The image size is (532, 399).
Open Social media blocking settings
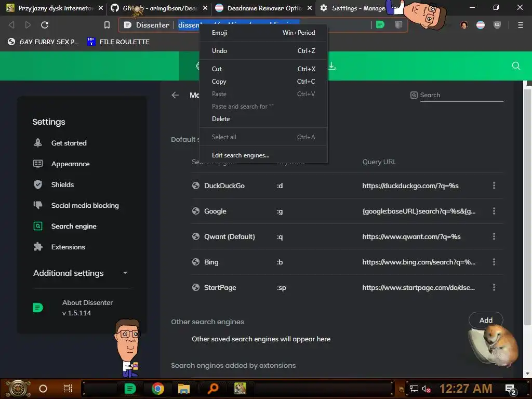(85, 205)
